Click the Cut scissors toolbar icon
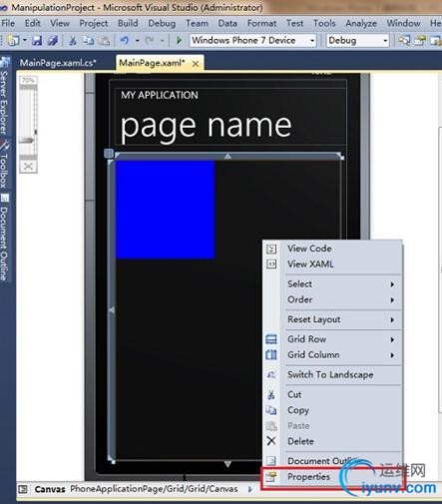 (x=73, y=41)
